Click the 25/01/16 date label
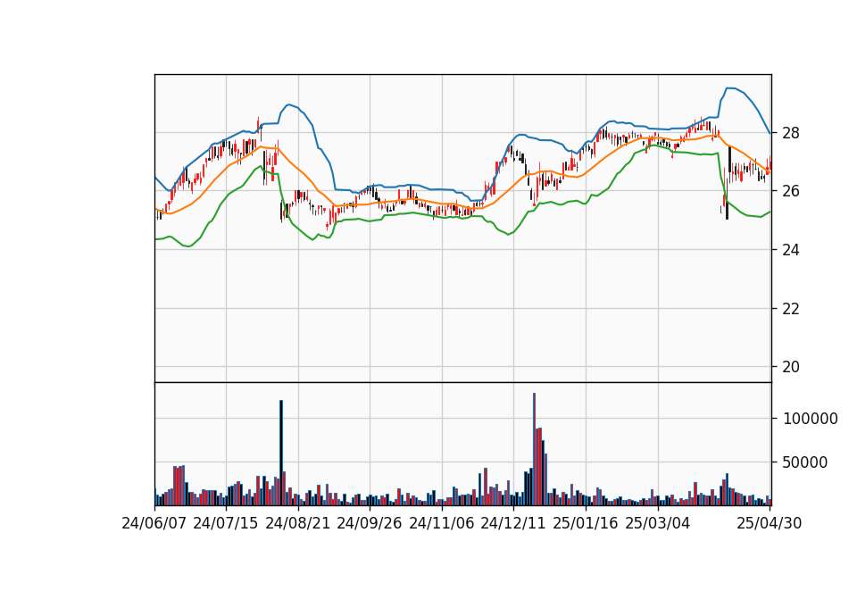This screenshot has width=857, height=616. tap(586, 523)
